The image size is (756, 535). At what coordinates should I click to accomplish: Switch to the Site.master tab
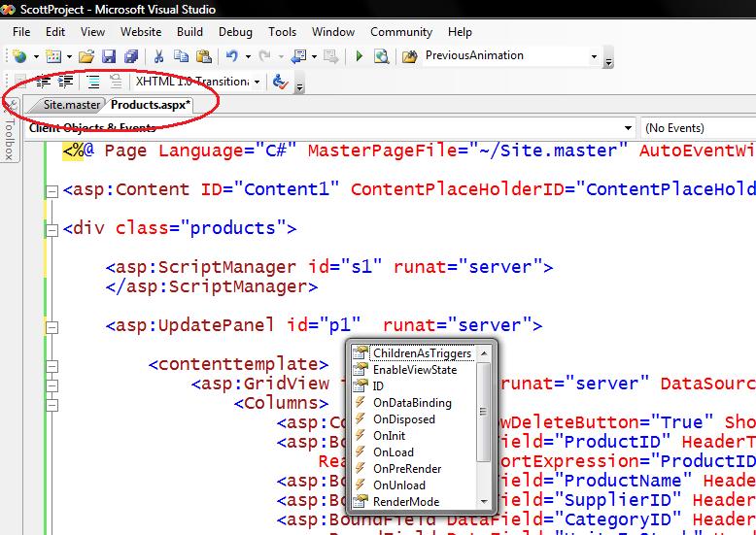[x=71, y=105]
